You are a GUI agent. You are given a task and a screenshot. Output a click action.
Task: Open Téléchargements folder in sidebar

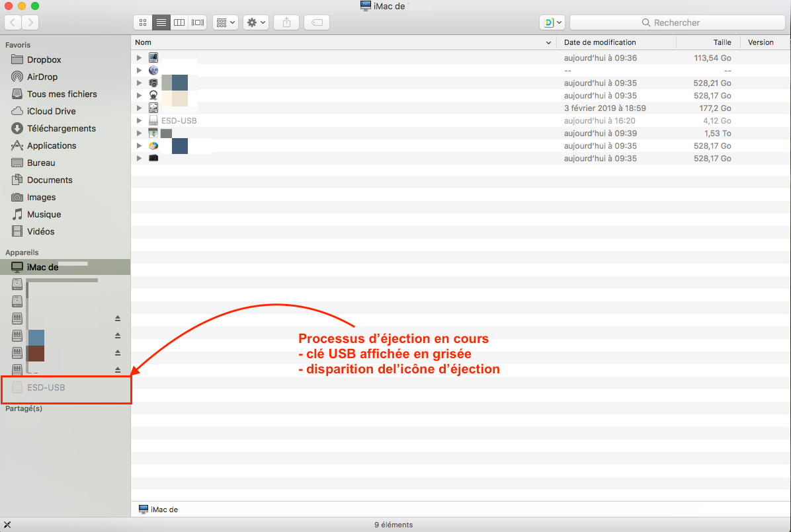[x=61, y=128]
